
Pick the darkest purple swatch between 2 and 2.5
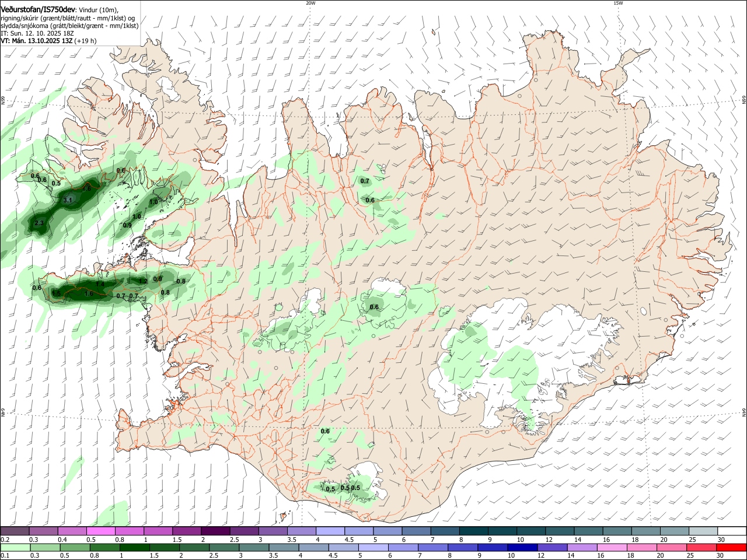point(215,531)
